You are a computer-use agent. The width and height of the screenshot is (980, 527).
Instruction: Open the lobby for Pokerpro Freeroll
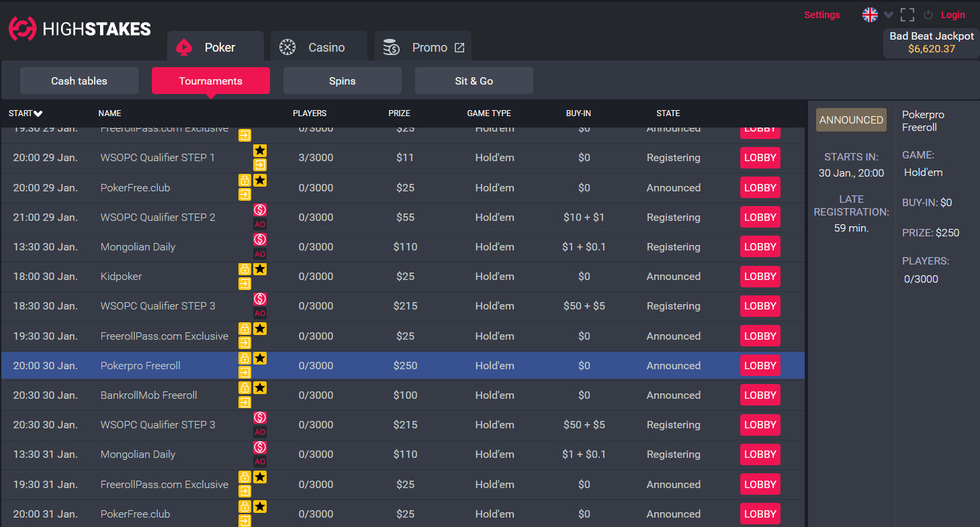760,366
